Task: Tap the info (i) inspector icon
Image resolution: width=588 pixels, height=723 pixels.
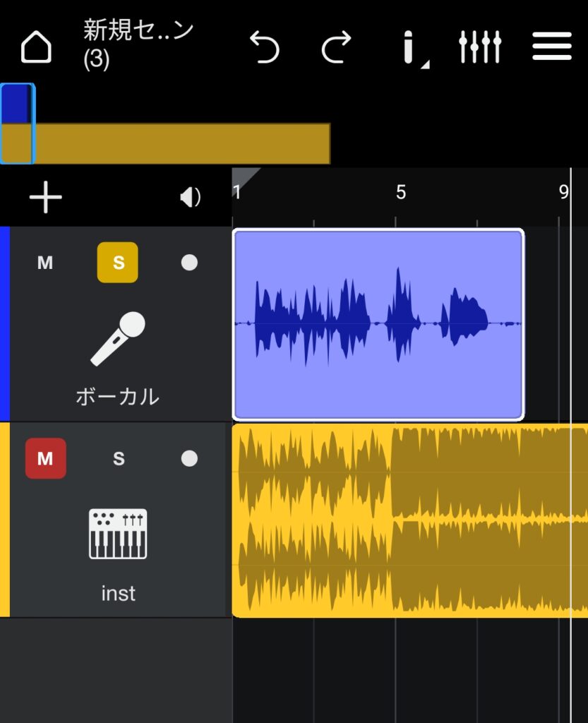Action: [x=411, y=47]
